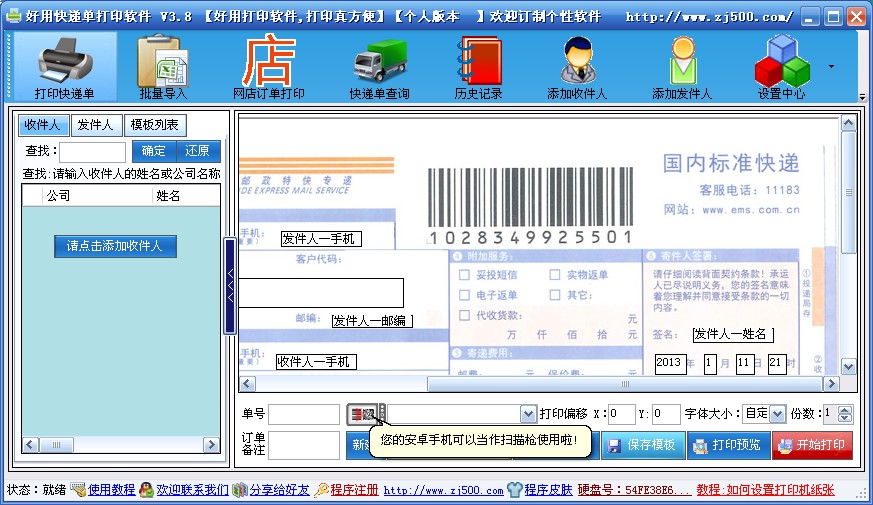Click the 姓名 column header
The width and height of the screenshot is (873, 505).
(186, 195)
